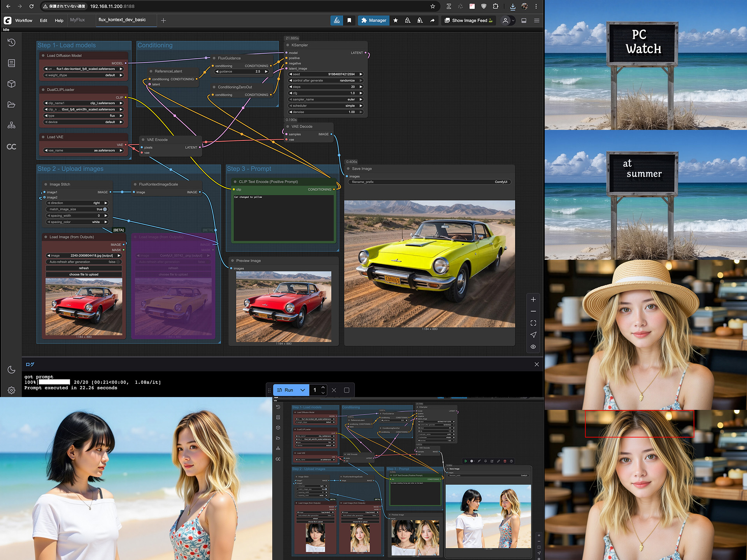Open the node library cube icon
The width and height of the screenshot is (747, 560).
(x=11, y=84)
